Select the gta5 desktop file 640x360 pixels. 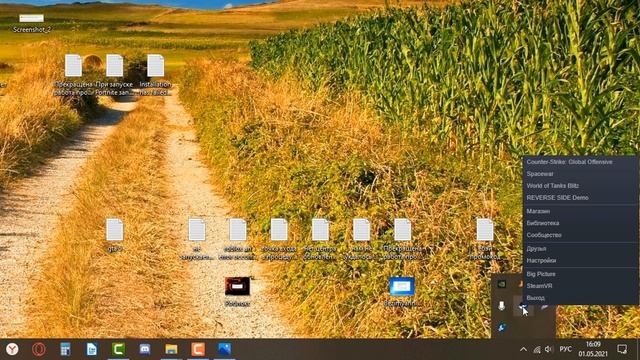(115, 235)
